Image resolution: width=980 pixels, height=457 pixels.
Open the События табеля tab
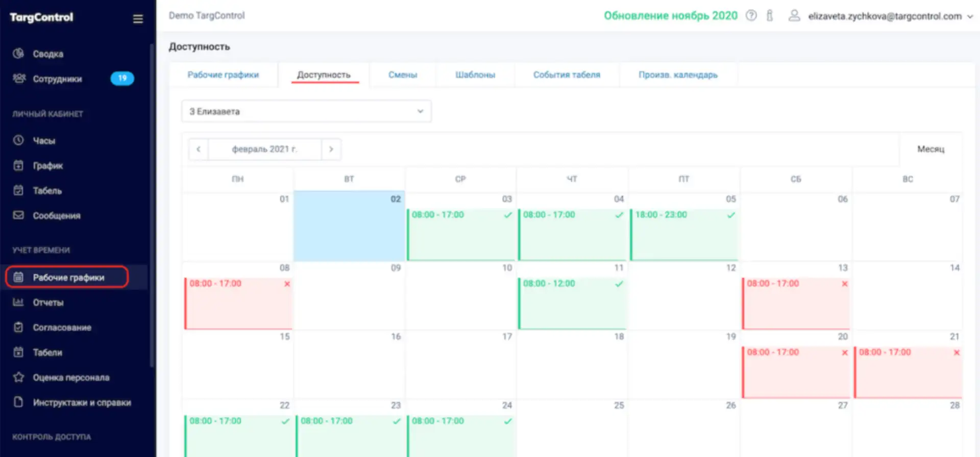coord(567,75)
